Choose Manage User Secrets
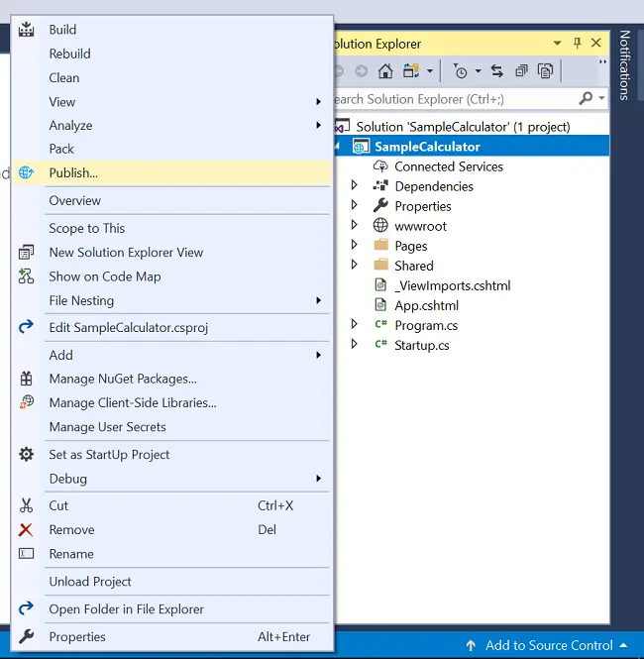The width and height of the screenshot is (644, 659). (172, 427)
